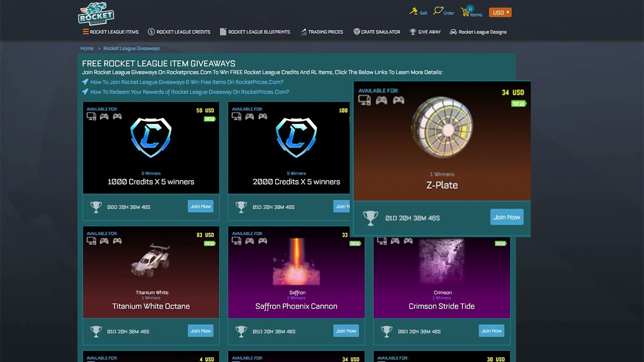The width and height of the screenshot is (644, 362).
Task: Click trophy icon on Saffron Phoenix Cannon card
Action: click(241, 331)
